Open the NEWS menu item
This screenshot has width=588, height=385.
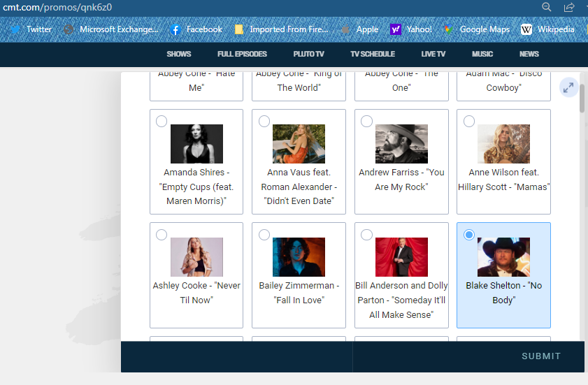point(529,54)
